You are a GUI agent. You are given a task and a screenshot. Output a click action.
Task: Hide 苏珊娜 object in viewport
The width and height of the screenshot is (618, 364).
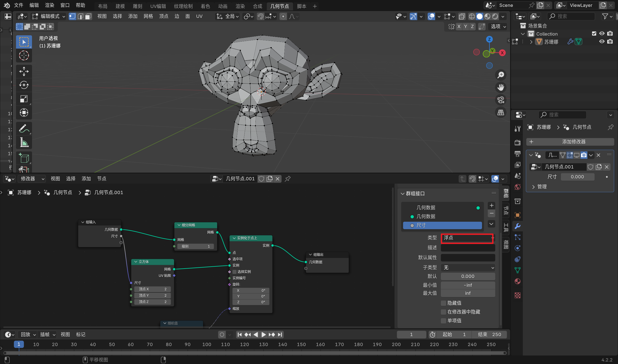coord(602,41)
